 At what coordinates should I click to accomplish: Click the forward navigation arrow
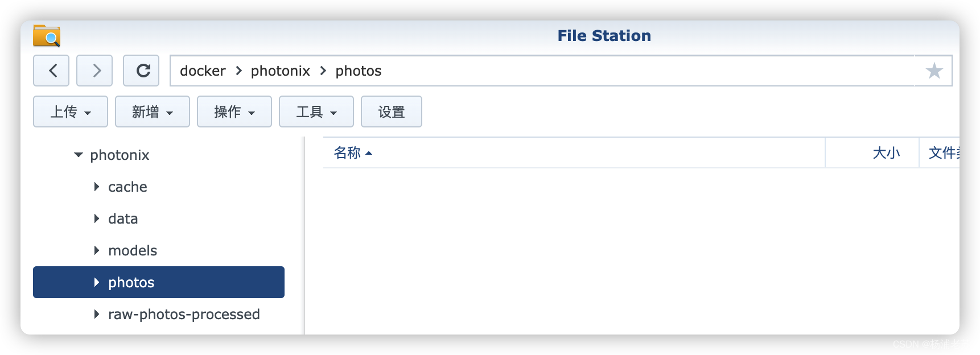(94, 70)
